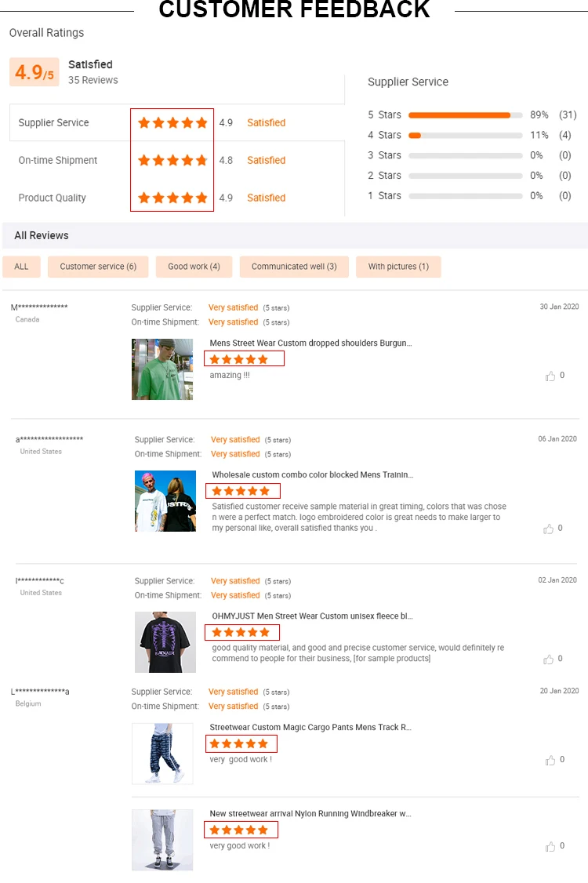Viewport: 588px width, 883px height.
Task: Click thumbs-up icon on the "amazing !!!" review
Action: click(550, 376)
